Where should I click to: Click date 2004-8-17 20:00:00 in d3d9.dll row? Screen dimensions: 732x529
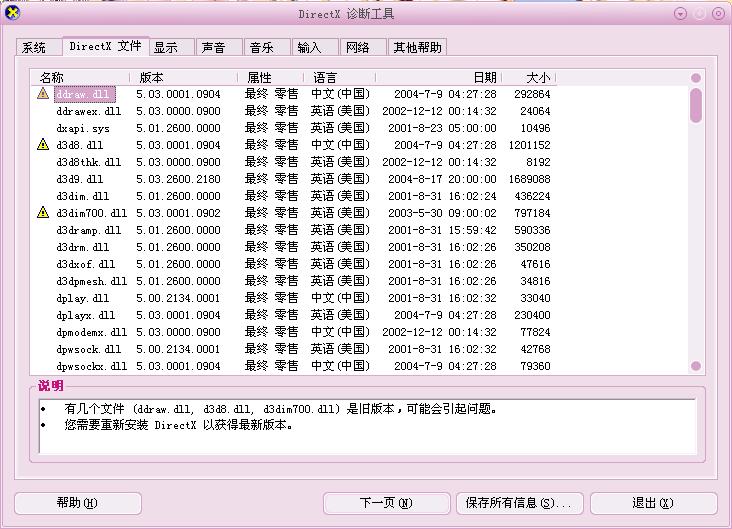tap(442, 179)
